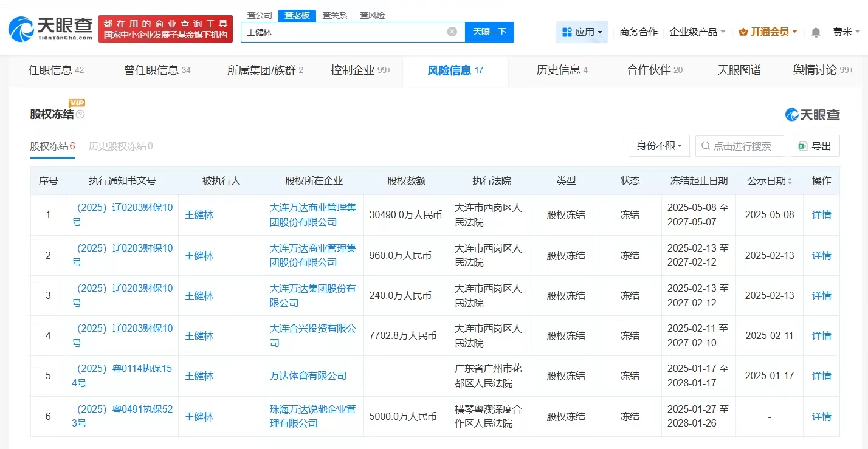The width and height of the screenshot is (868, 449).
Task: Export the table with 导出
Action: 815,146
